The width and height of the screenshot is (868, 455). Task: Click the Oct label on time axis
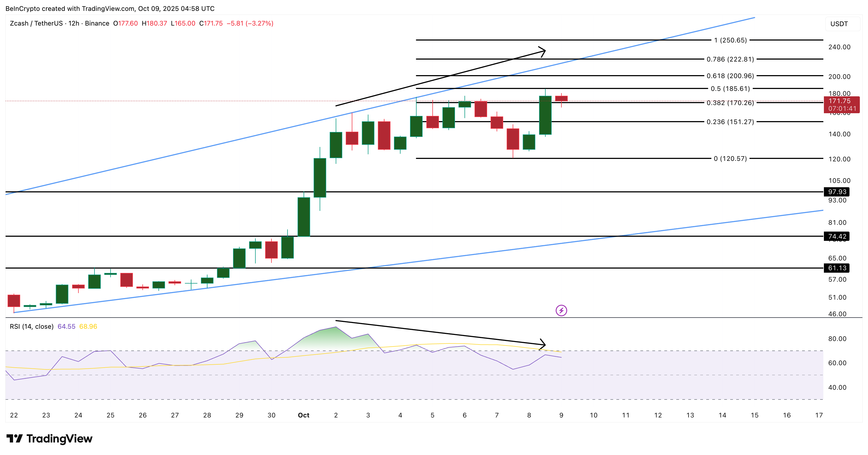(303, 415)
